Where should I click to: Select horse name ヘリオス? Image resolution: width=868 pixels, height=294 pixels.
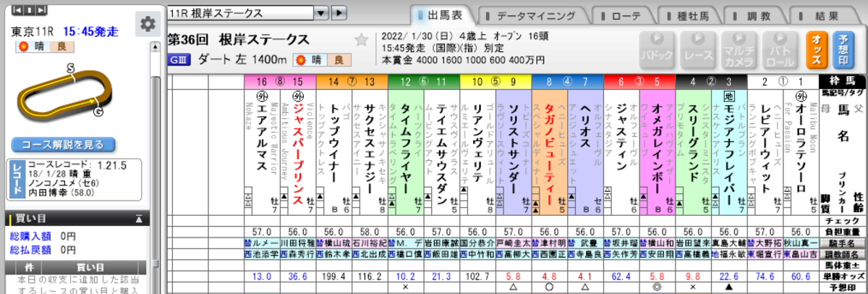coord(585,126)
